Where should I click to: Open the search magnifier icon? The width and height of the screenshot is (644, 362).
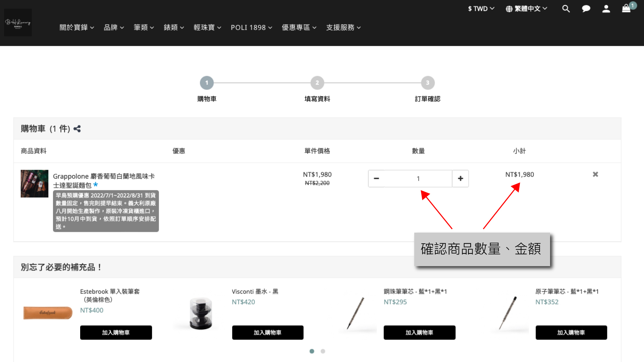click(x=566, y=9)
